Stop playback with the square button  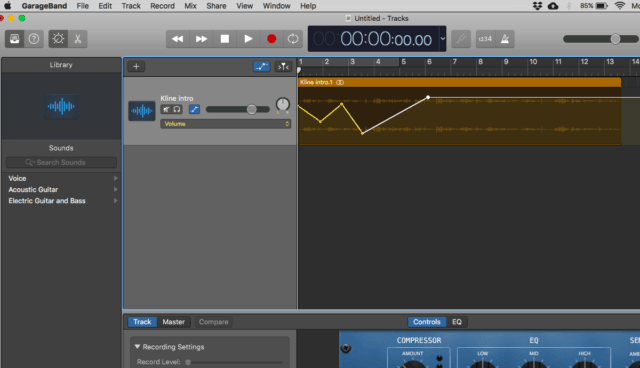(x=224, y=39)
